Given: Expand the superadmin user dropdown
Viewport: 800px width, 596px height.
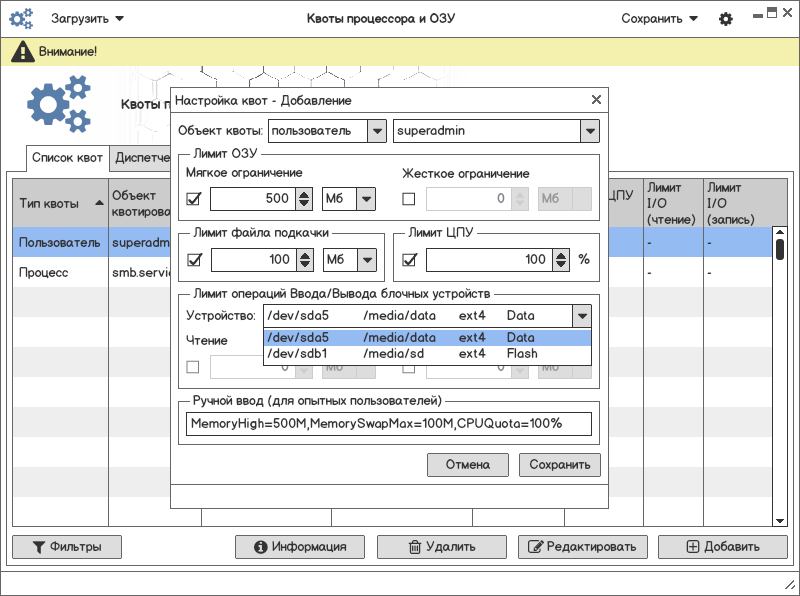Looking at the screenshot, I should [x=590, y=131].
